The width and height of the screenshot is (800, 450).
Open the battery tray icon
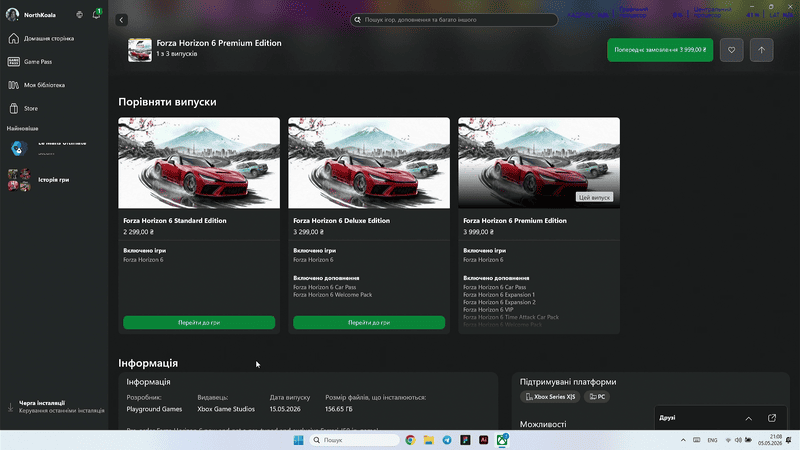(748, 440)
